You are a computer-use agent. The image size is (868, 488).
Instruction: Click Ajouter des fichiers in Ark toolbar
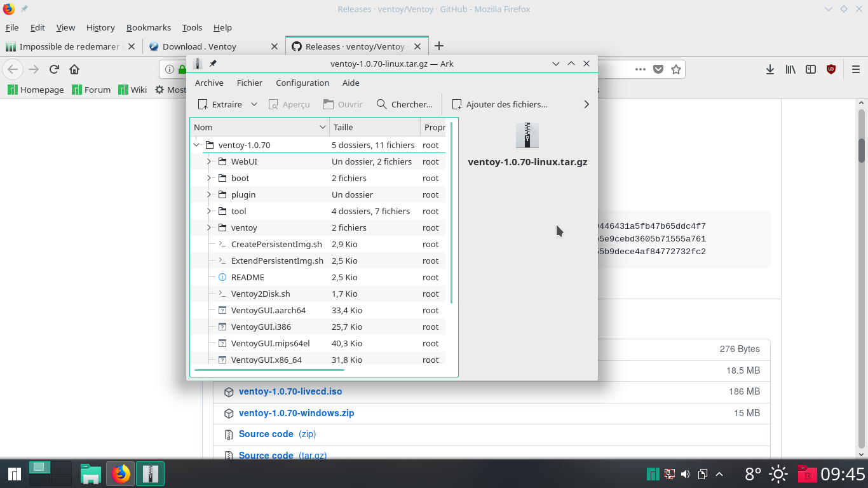[x=500, y=104]
